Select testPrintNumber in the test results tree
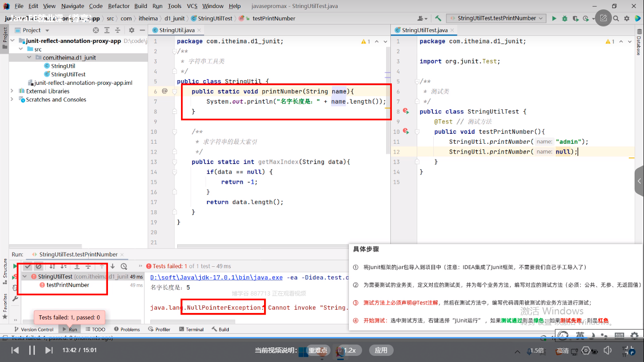 [x=68, y=285]
